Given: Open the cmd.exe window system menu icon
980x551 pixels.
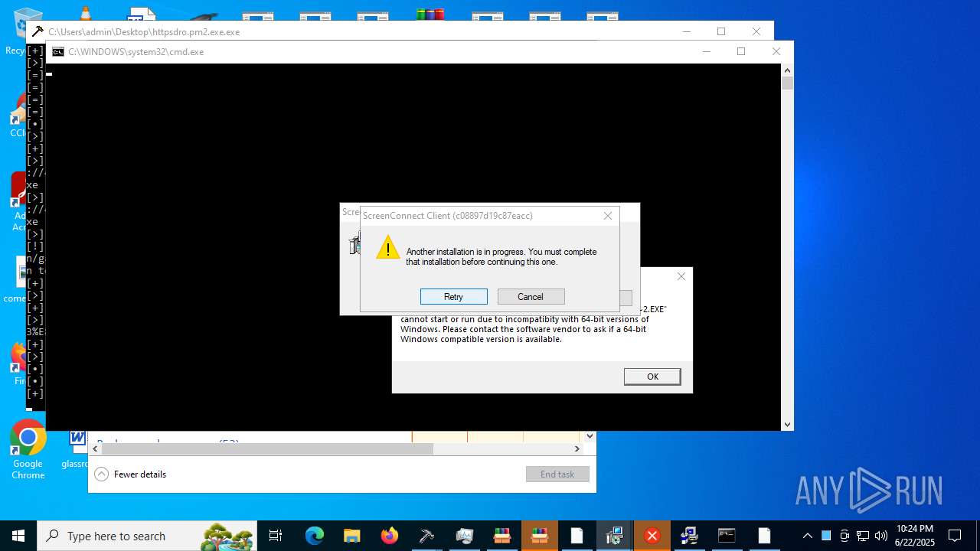Looking at the screenshot, I should tap(58, 52).
